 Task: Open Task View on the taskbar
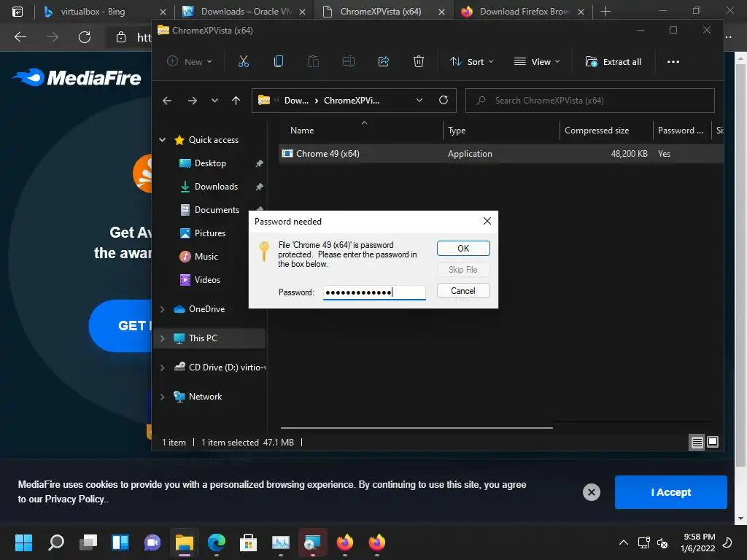88,542
